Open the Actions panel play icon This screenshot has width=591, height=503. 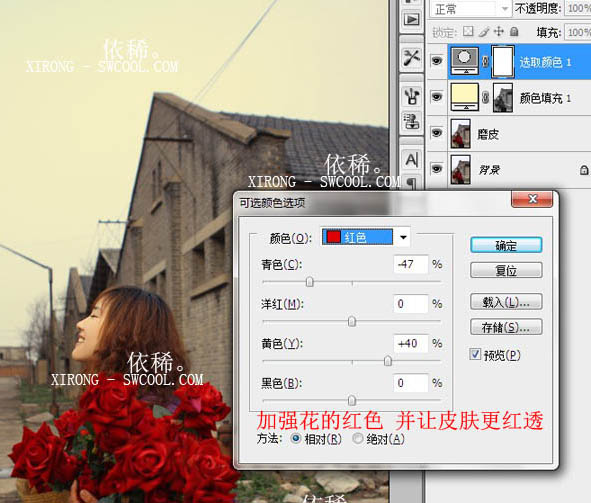click(411, 20)
